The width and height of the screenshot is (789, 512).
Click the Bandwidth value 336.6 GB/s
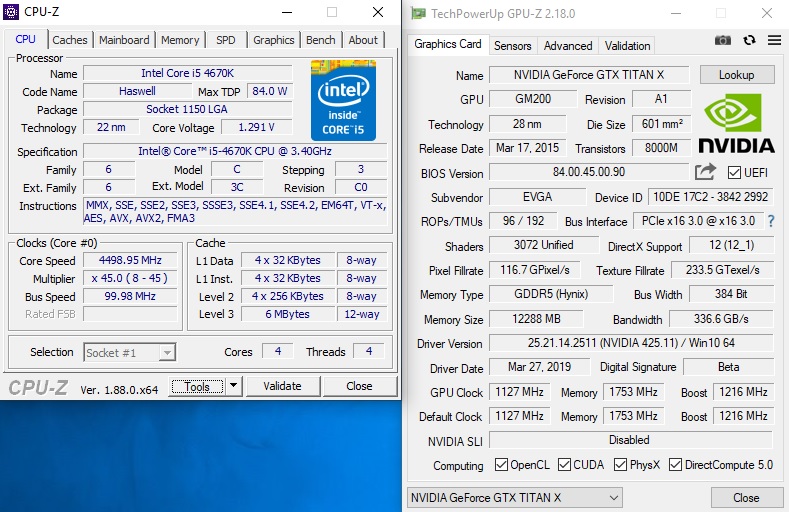tap(721, 319)
